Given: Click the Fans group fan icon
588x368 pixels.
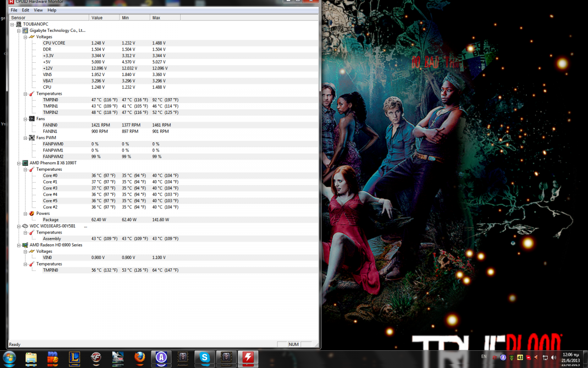Looking at the screenshot, I should point(32,119).
